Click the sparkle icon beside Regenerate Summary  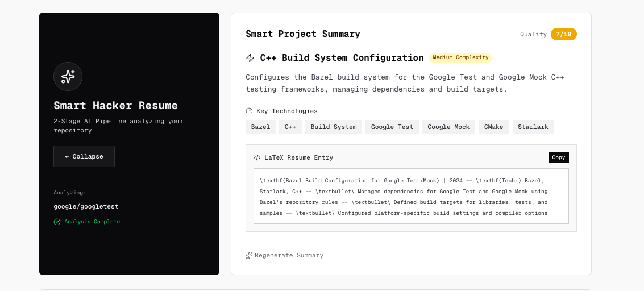tap(249, 256)
